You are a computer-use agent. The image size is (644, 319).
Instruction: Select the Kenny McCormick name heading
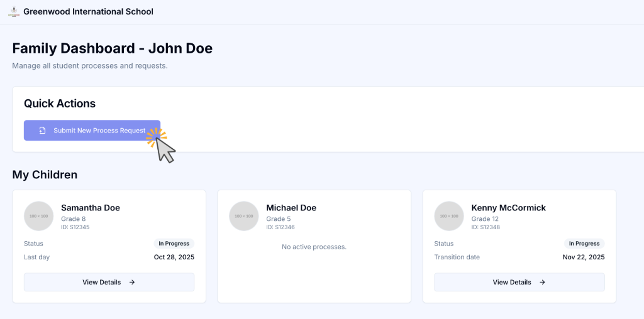(509, 208)
